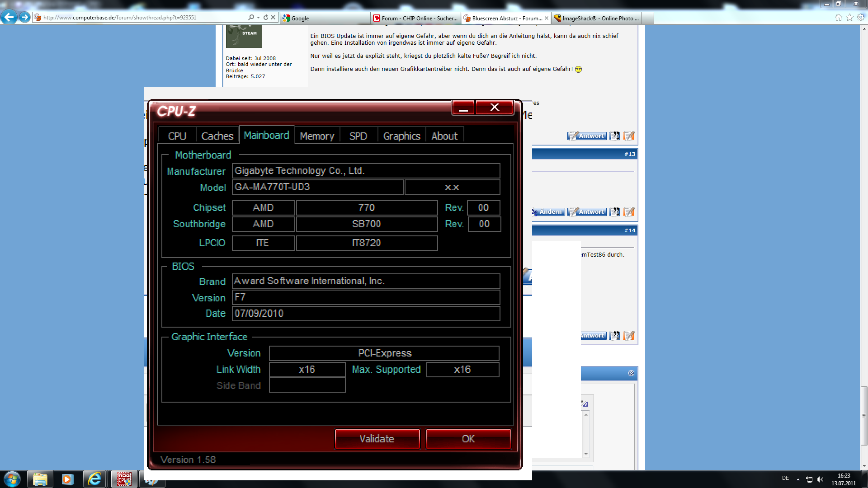
Task: Click the browser back arrow button
Action: click(9, 18)
